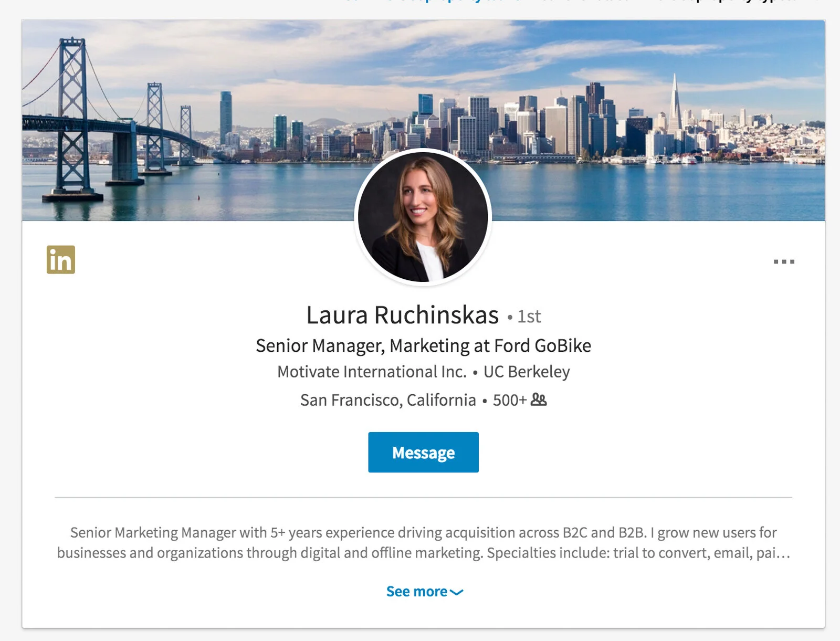Click summary line starting Senior Marketing Manager

tap(423, 532)
